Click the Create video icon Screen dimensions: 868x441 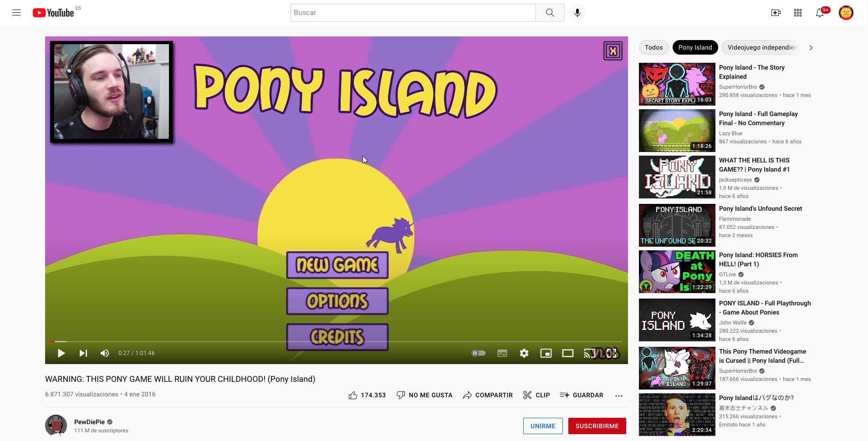[x=776, y=12]
